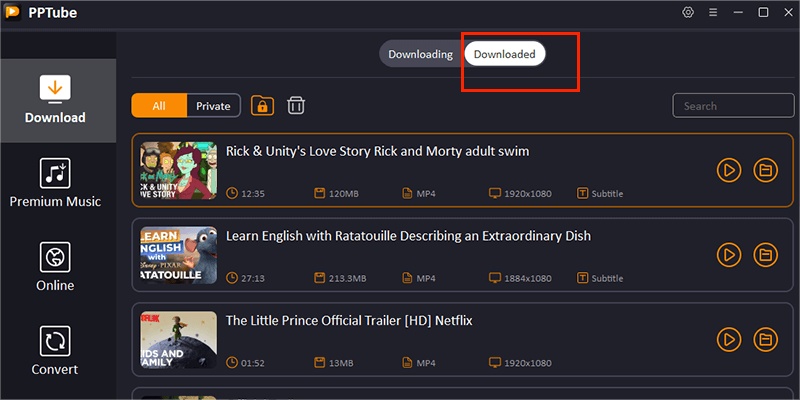Viewport: 800px width, 400px height.
Task: Play the Learn English with Ratatouille video
Action: [729, 254]
